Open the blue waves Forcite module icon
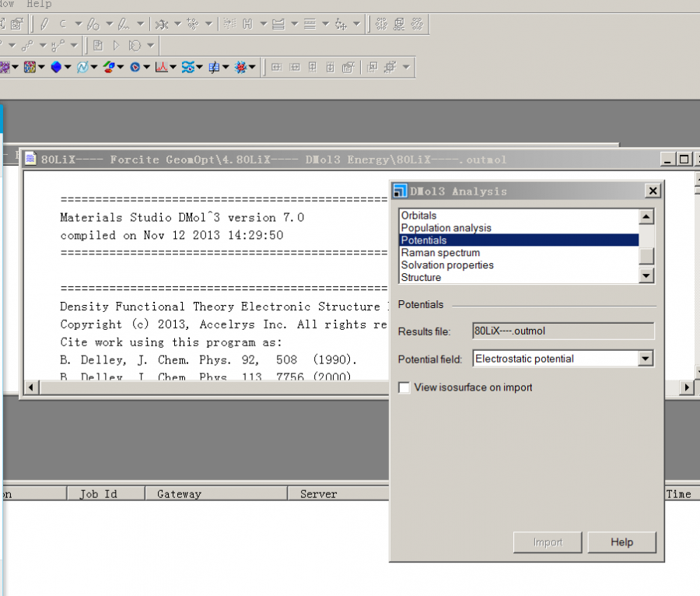This screenshot has width=700, height=596. [187, 67]
